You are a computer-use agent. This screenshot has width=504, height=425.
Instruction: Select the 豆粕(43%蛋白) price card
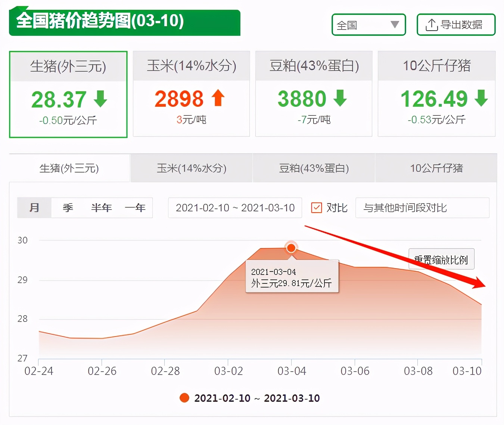click(x=314, y=94)
